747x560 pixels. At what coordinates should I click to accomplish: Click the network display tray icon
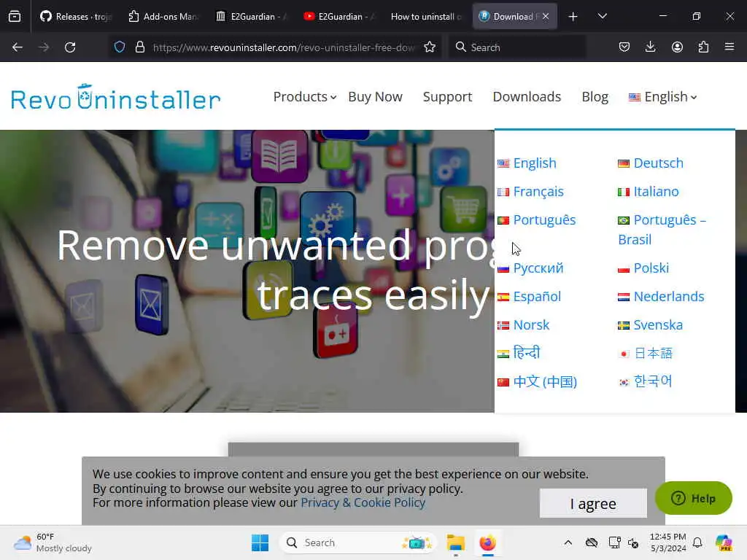point(614,542)
